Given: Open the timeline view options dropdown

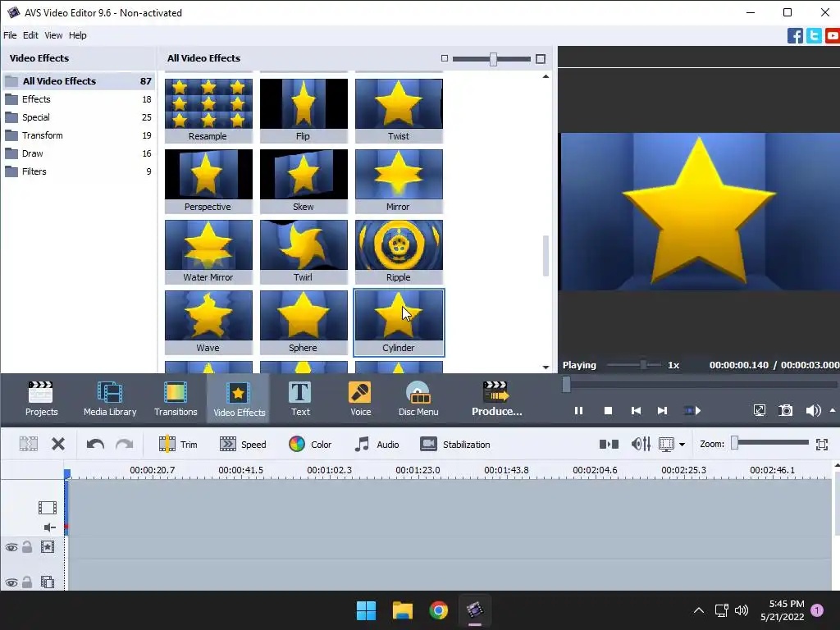Looking at the screenshot, I should tap(682, 444).
